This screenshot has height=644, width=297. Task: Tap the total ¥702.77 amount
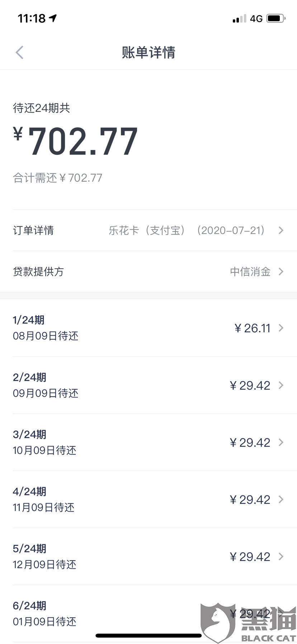coord(76,142)
